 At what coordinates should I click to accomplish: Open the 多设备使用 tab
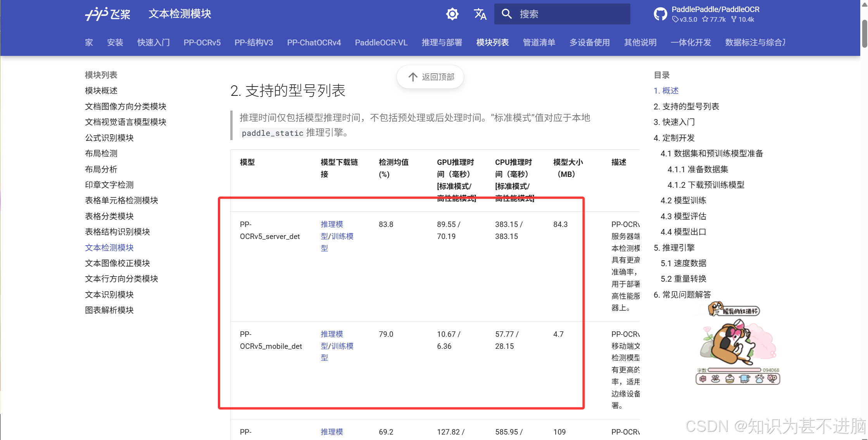pyautogui.click(x=590, y=43)
